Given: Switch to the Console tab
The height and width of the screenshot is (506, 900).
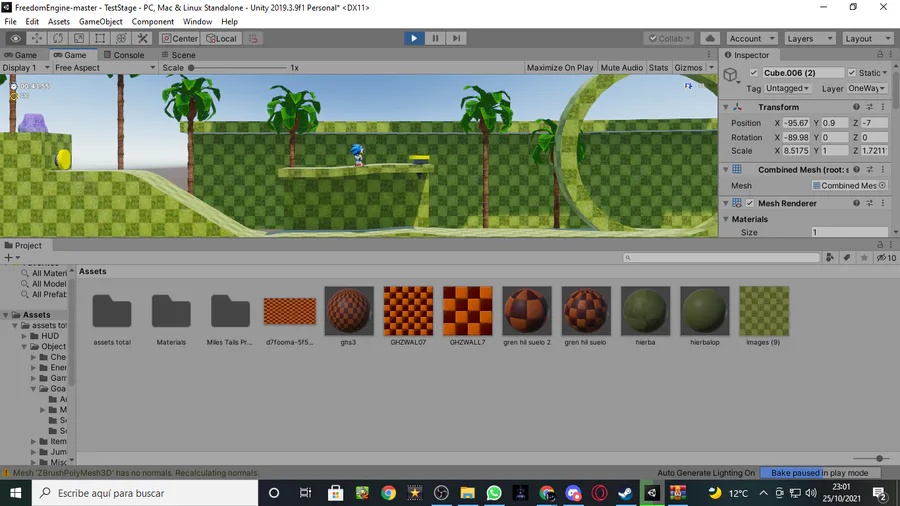Looking at the screenshot, I should coord(123,55).
